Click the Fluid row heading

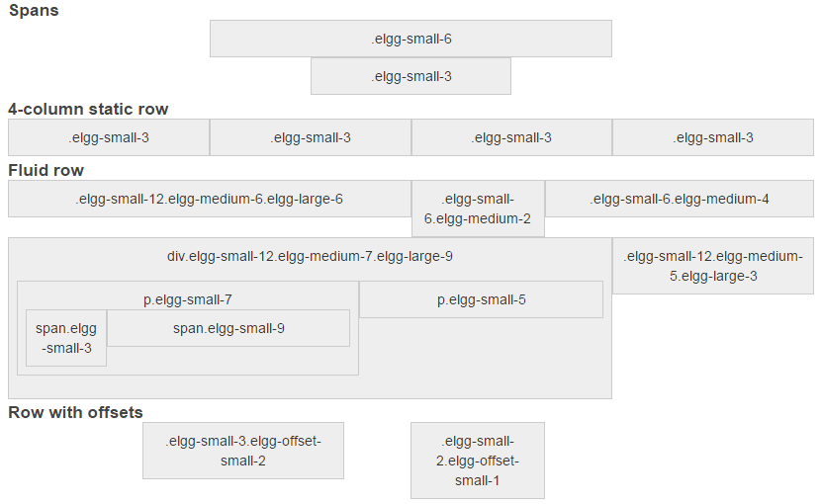[46, 170]
